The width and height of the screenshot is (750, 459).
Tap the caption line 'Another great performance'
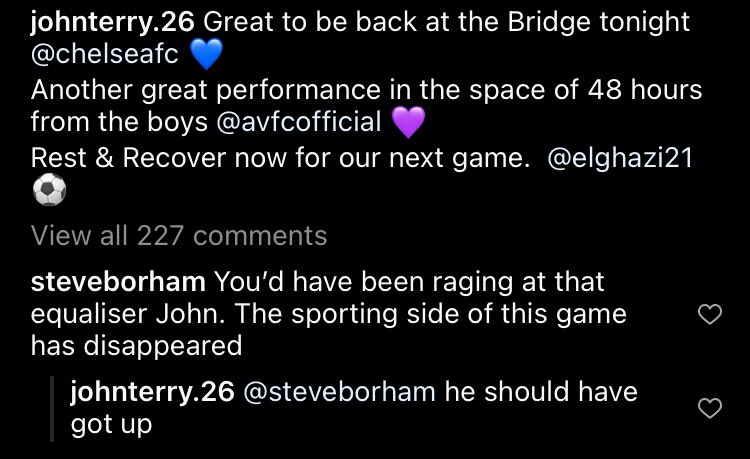coord(366,106)
